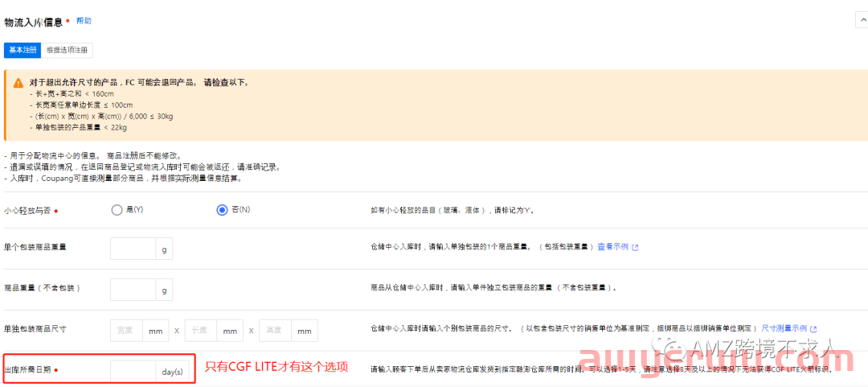
Task: Focus the 宽度 width input field
Action: click(x=127, y=331)
